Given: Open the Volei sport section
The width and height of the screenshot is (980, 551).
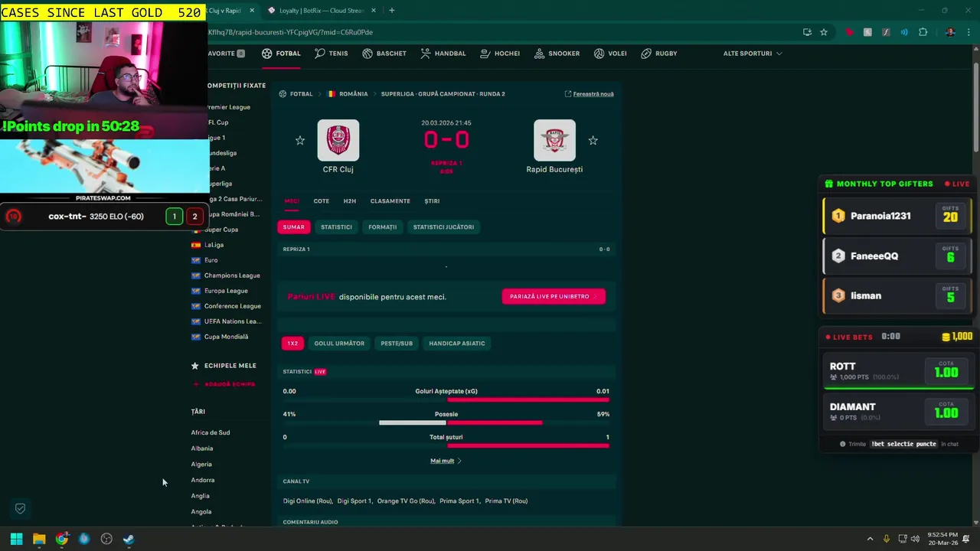Looking at the screenshot, I should click(x=609, y=54).
